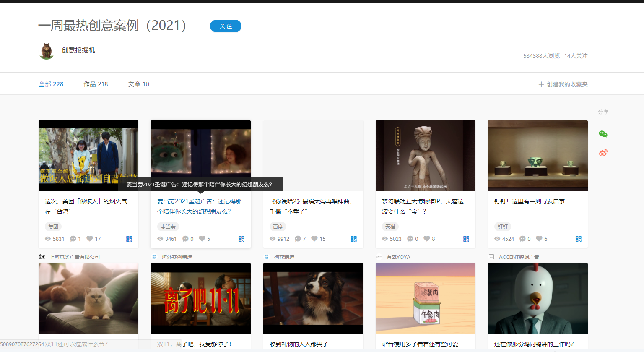Open comments icon on 天猫 card
The height and width of the screenshot is (352, 644).
[x=410, y=239]
